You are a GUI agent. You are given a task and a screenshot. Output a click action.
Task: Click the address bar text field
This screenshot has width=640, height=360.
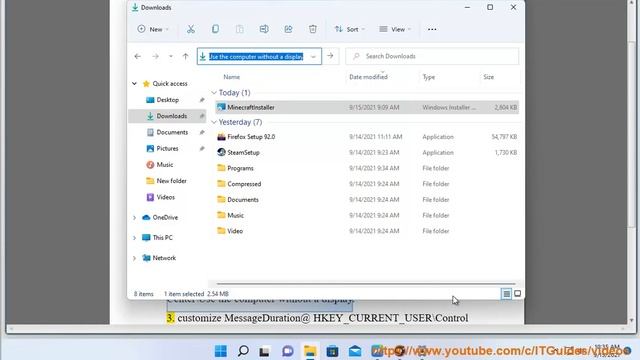[256, 56]
